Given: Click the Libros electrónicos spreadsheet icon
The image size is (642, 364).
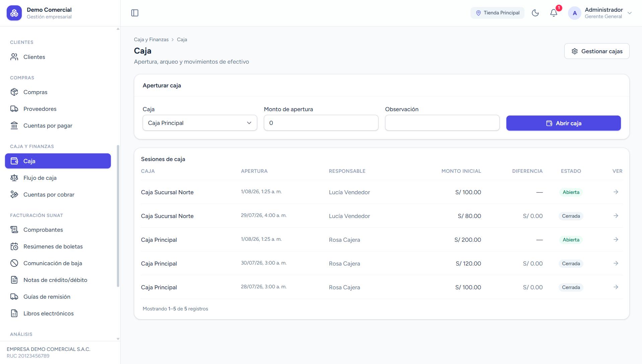Looking at the screenshot, I should click(x=14, y=313).
